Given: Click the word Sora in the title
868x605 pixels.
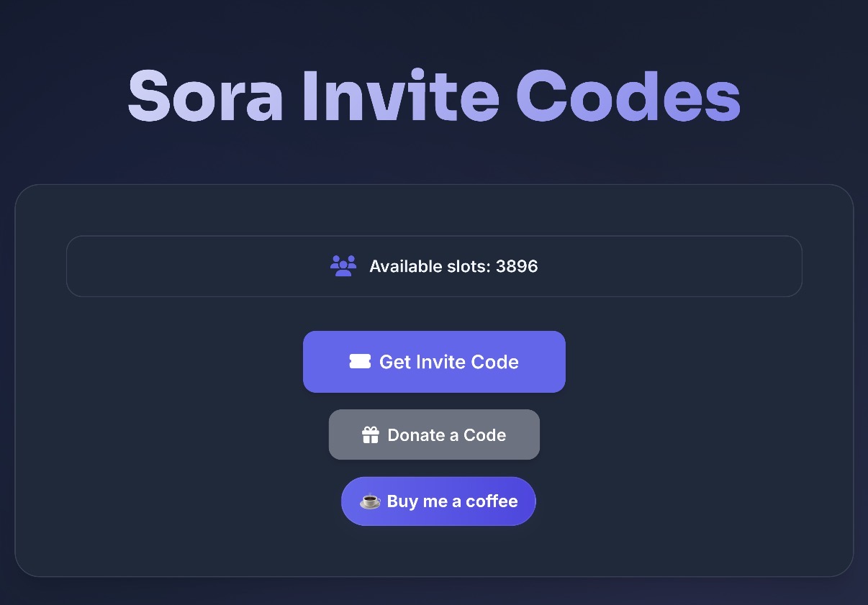Looking at the screenshot, I should (x=205, y=96).
